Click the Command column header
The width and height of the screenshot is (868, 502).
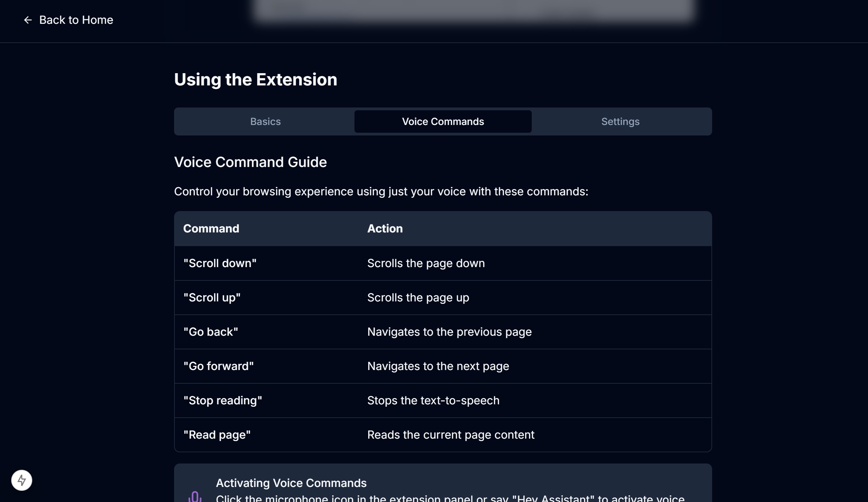pos(211,229)
